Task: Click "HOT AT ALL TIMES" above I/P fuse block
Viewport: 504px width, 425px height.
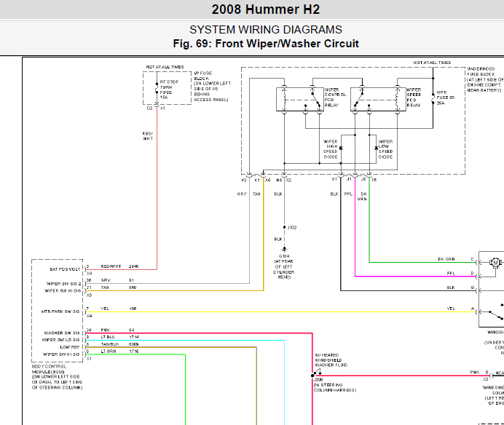Action: [165, 67]
